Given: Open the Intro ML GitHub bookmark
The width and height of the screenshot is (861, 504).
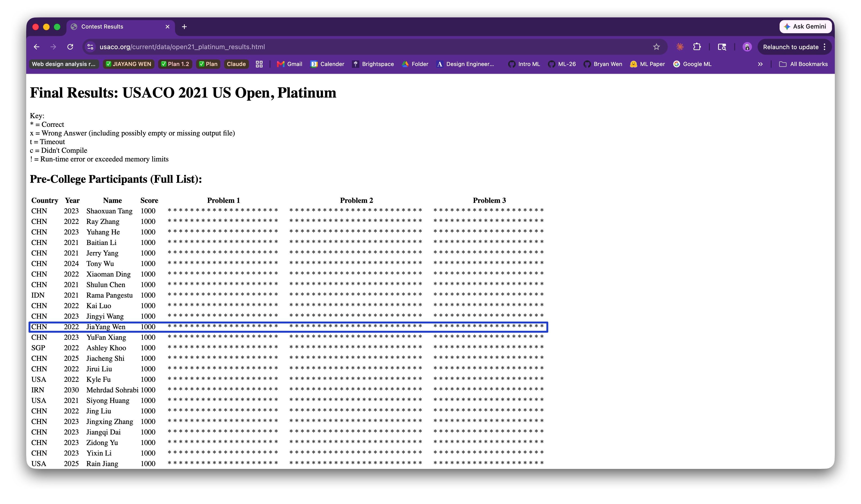Looking at the screenshot, I should (x=524, y=64).
